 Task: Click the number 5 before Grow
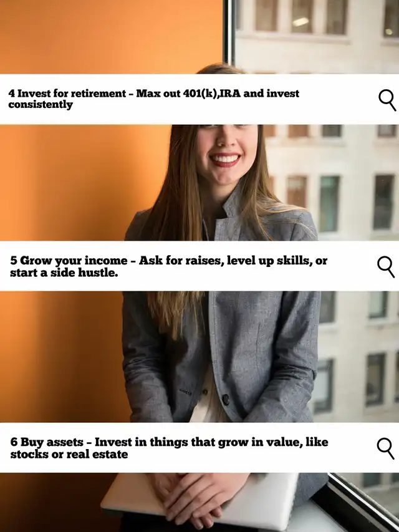point(14,261)
